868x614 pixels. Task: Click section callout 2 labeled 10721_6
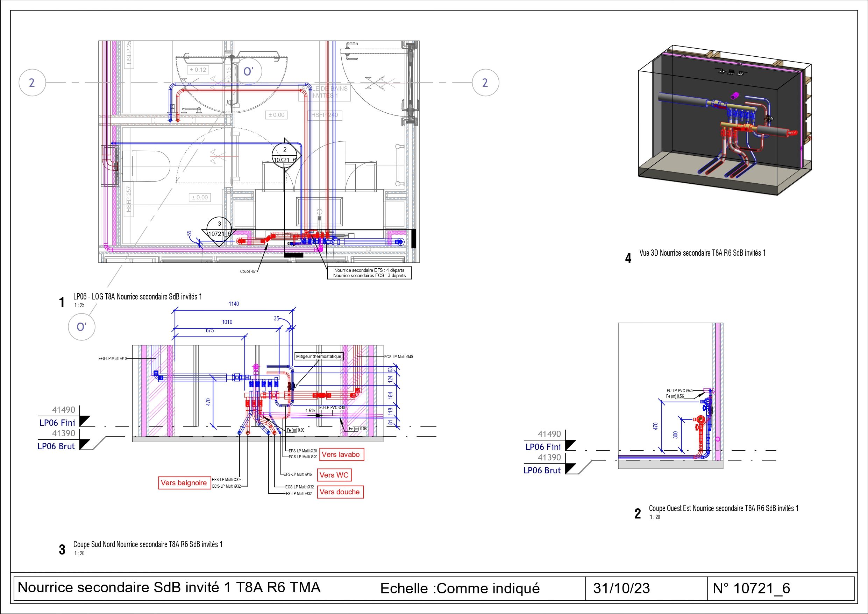[x=285, y=155]
